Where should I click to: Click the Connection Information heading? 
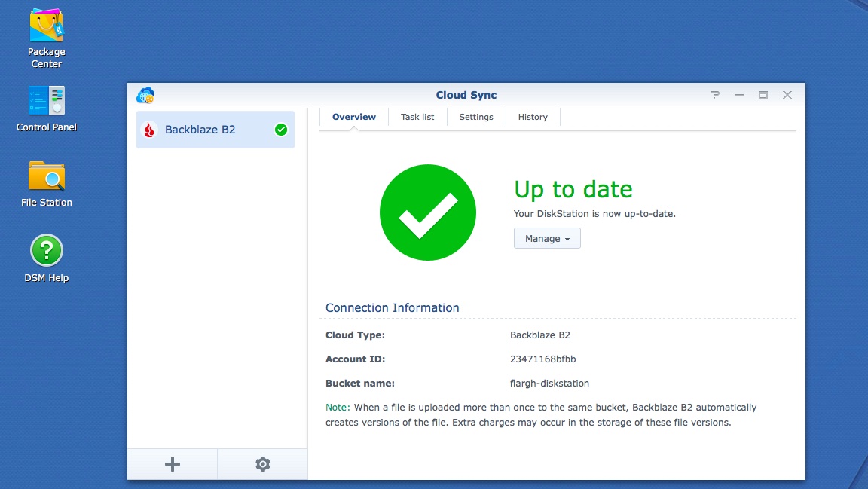[392, 308]
